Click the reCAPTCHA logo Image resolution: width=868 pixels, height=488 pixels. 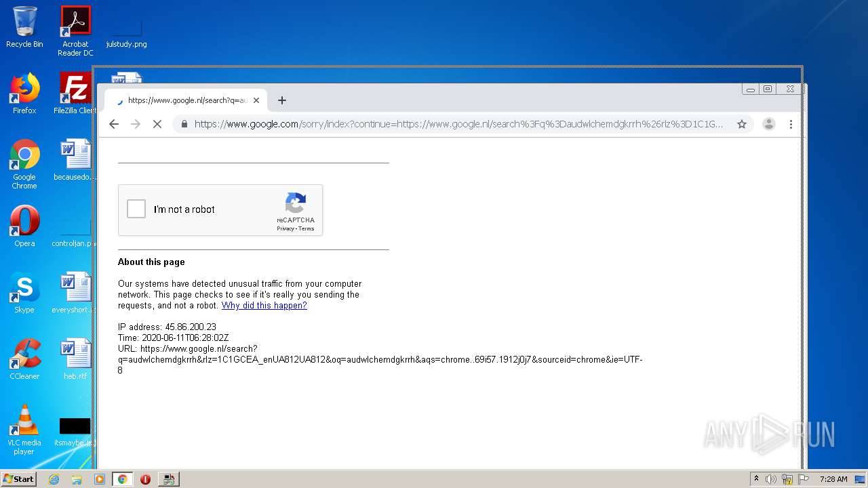pyautogui.click(x=296, y=203)
